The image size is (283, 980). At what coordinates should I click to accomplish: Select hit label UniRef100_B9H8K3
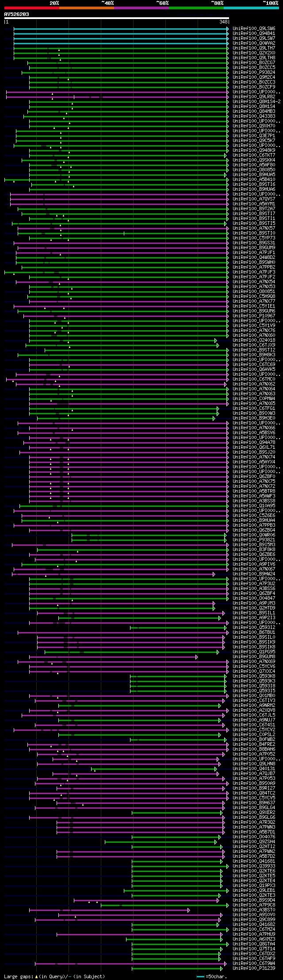[254, 355]
